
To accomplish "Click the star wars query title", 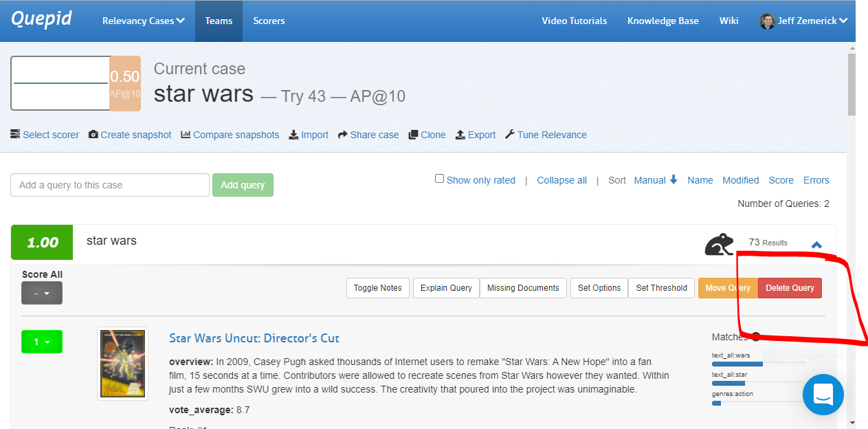I will 111,241.
